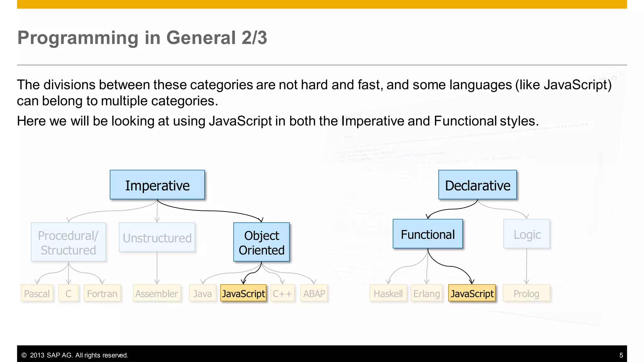Click the slide page number 5
Viewport: 644px width, 362px height.
pyautogui.click(x=621, y=355)
